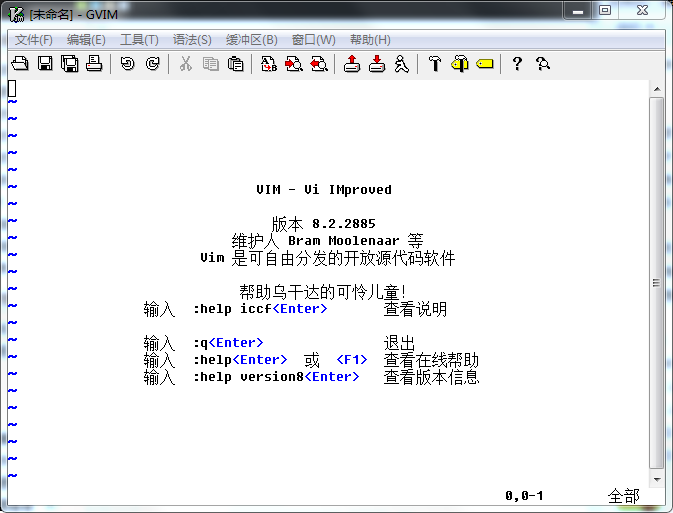
Task: Click the Redo toolbar icon
Action: (152, 64)
